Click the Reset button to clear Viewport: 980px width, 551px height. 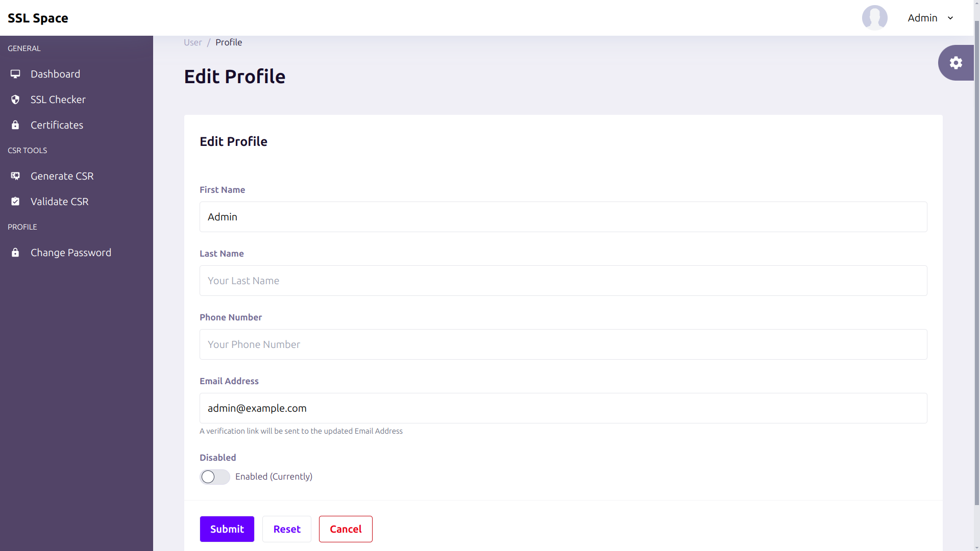click(x=287, y=529)
